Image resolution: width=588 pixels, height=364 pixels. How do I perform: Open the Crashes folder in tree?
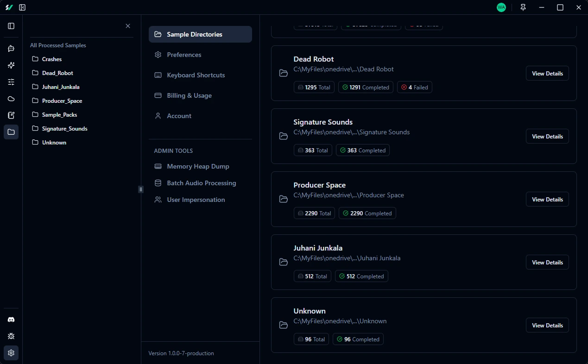click(x=51, y=59)
